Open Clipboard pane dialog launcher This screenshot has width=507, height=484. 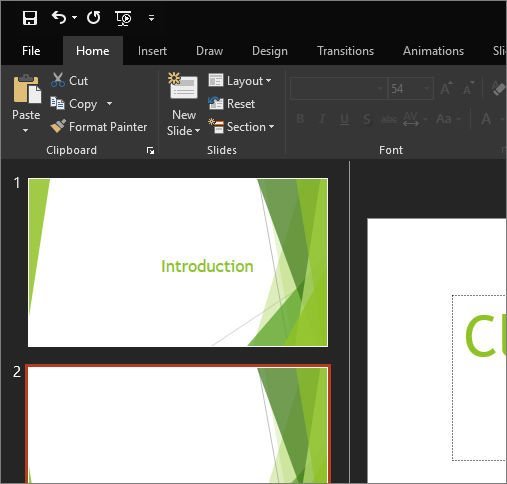click(150, 151)
